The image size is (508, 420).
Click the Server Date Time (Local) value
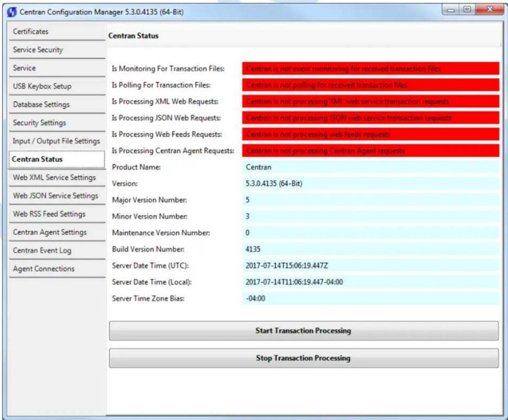click(x=370, y=282)
